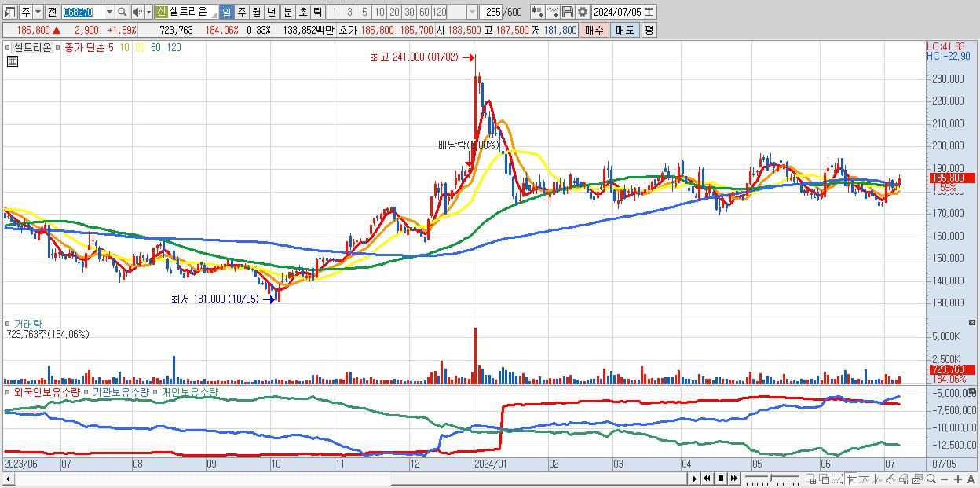Image resolution: width=980 pixels, height=488 pixels.
Task: Click the chart zoom magnifier icon at bottom
Action: tap(931, 479)
